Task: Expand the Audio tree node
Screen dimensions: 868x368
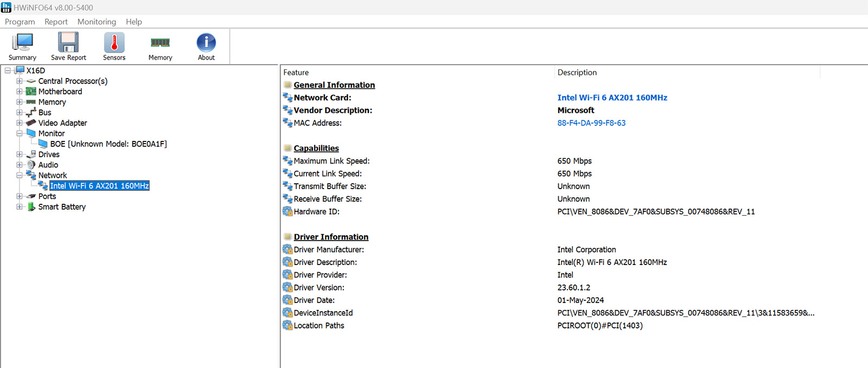Action: [20, 165]
